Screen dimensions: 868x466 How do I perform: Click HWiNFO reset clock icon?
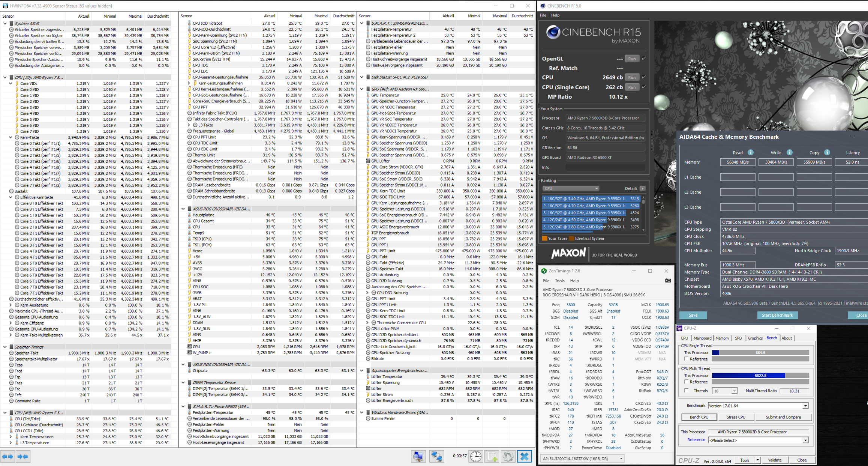click(x=476, y=456)
